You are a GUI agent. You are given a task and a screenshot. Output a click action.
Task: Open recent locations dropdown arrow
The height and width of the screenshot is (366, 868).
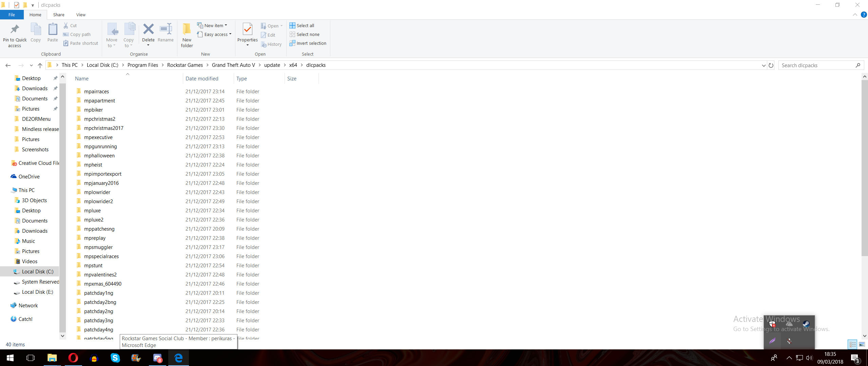tap(31, 65)
